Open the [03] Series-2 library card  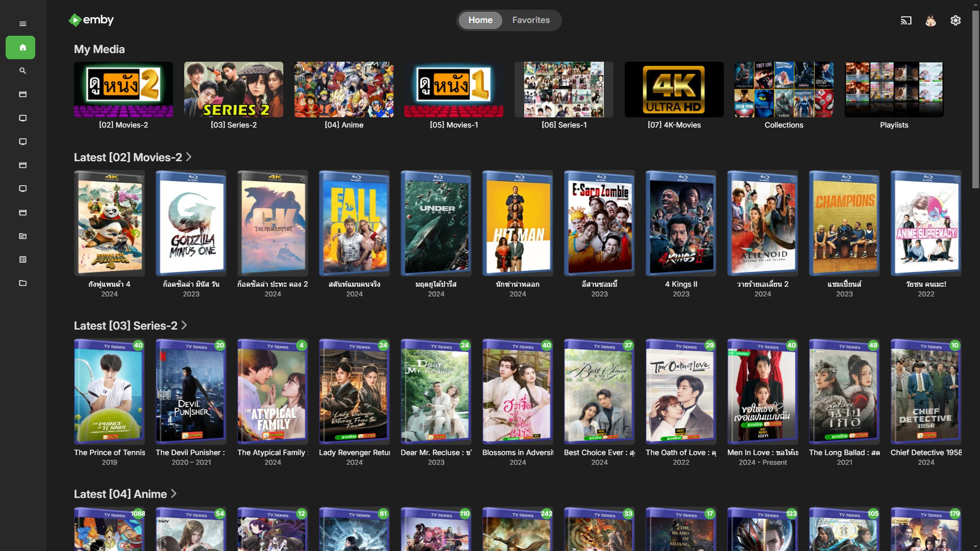pos(234,90)
